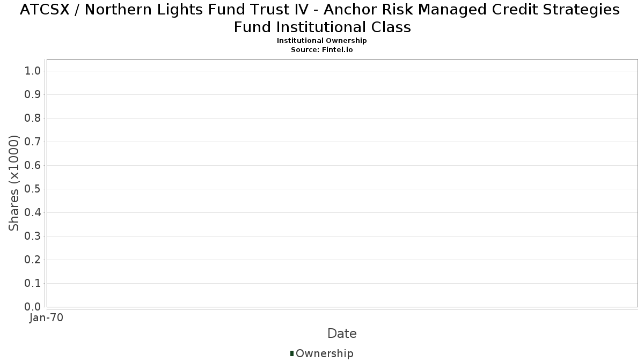Click the ATCSX fund chart title
The width and height of the screenshot is (644, 362).
pyautogui.click(x=322, y=18)
